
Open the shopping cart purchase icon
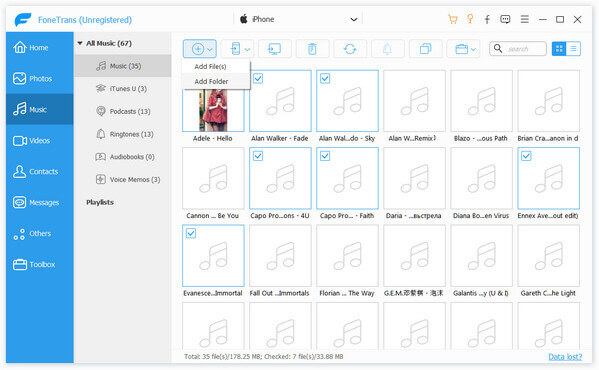coord(453,19)
